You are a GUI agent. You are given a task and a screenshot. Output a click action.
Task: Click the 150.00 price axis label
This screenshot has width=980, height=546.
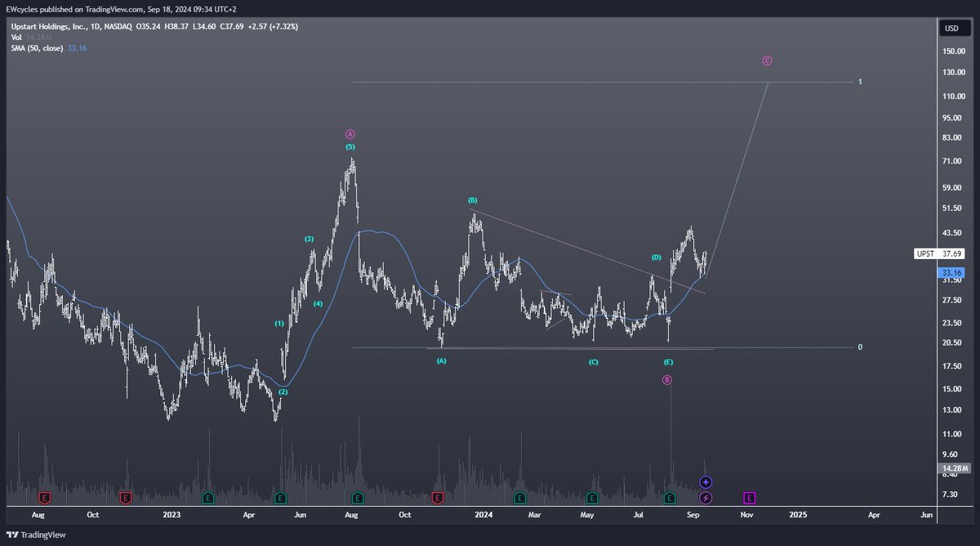952,51
